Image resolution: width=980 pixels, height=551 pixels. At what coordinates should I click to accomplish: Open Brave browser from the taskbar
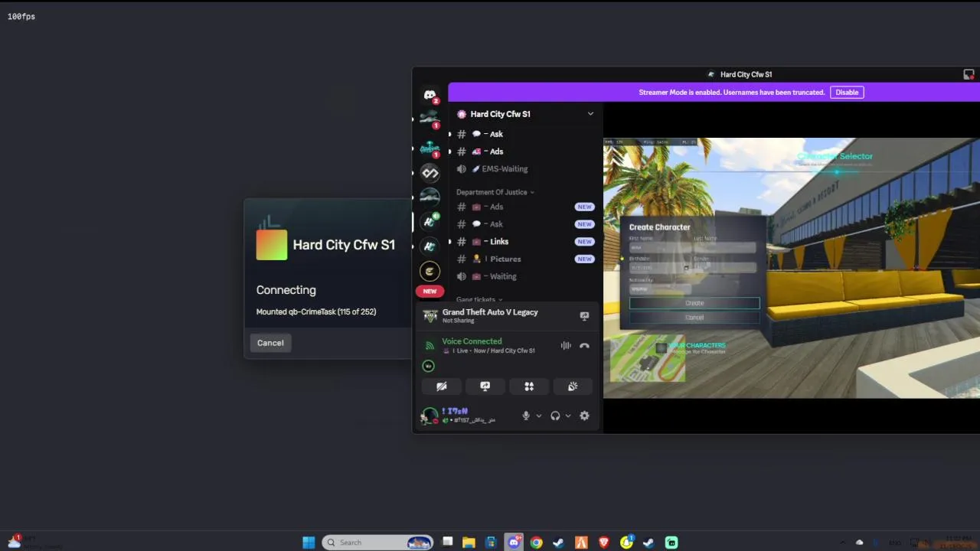click(x=604, y=543)
